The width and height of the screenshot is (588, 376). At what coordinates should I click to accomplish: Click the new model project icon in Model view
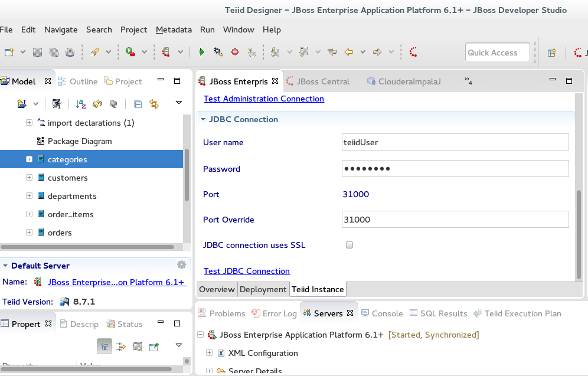pos(22,104)
